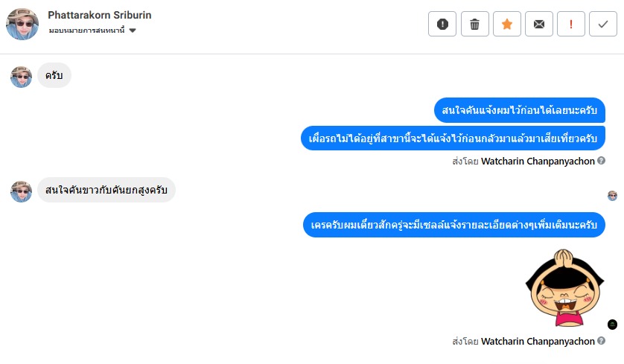624x364 pixels.
Task: Click the blue message starting with เผื่อรถไม่ได้อยู่ที่สาขานี้
Action: 453,138
